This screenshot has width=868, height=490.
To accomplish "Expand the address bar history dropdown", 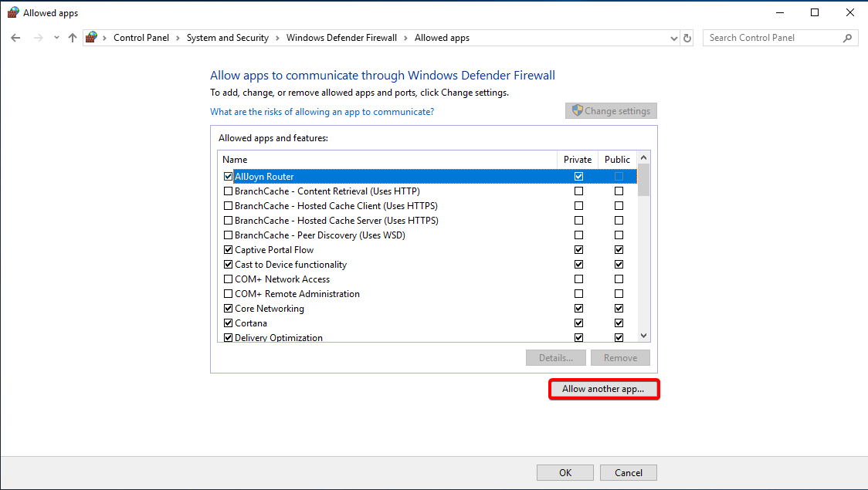I will [x=673, y=38].
